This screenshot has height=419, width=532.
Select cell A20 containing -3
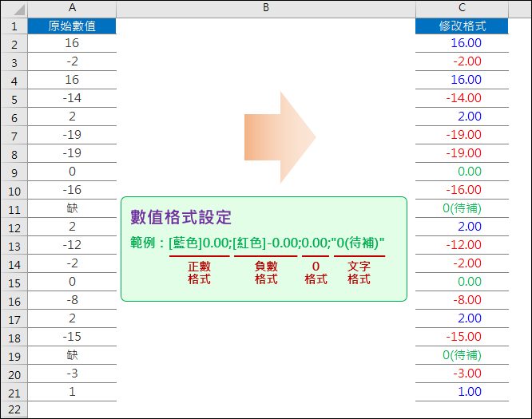[x=72, y=374]
